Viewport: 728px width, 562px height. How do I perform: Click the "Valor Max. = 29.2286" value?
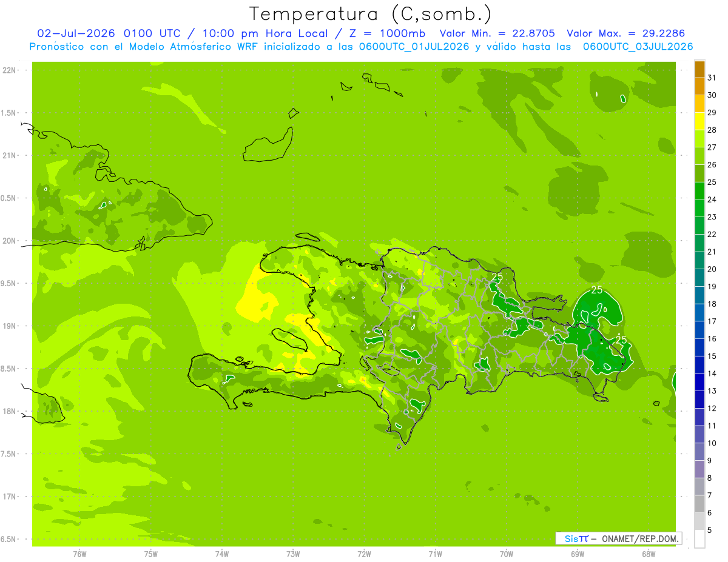pyautogui.click(x=626, y=33)
